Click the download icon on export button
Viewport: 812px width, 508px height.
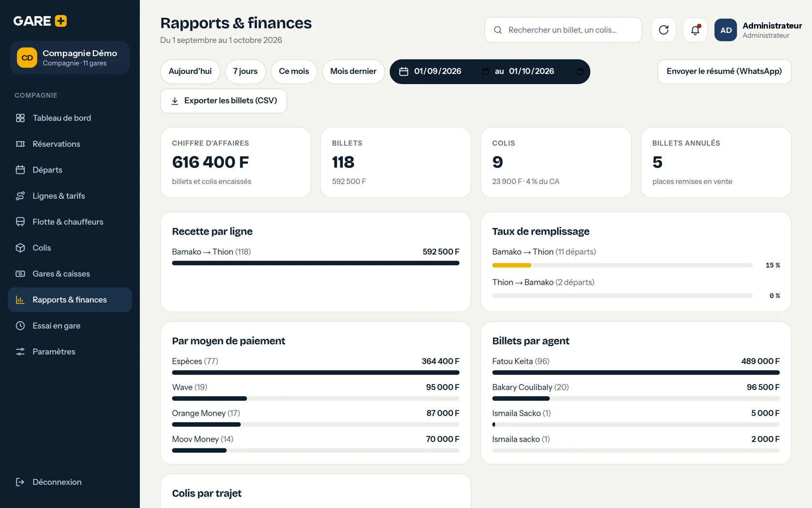(175, 101)
